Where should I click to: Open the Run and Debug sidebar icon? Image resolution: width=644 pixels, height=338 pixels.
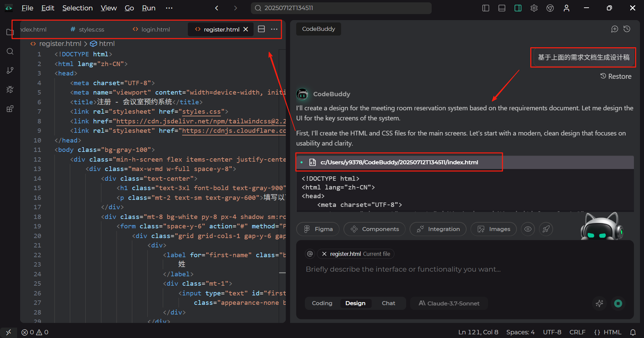pyautogui.click(x=10, y=90)
